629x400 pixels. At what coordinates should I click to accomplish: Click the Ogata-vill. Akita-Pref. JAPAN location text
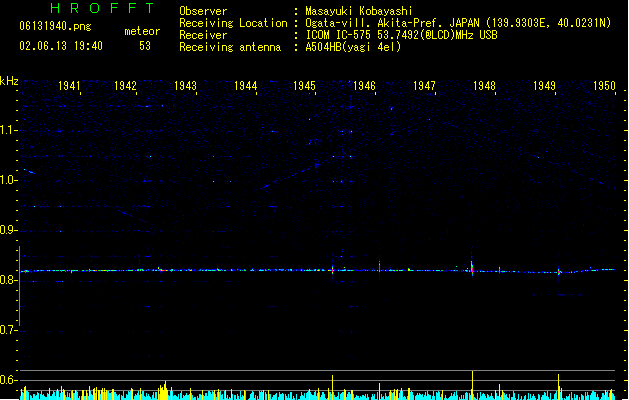[x=458, y=23]
